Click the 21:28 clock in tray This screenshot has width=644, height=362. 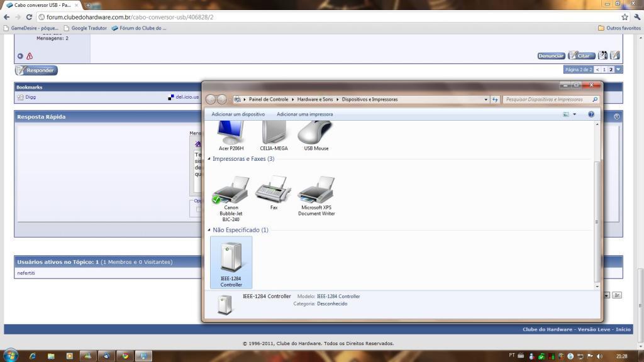click(x=622, y=356)
